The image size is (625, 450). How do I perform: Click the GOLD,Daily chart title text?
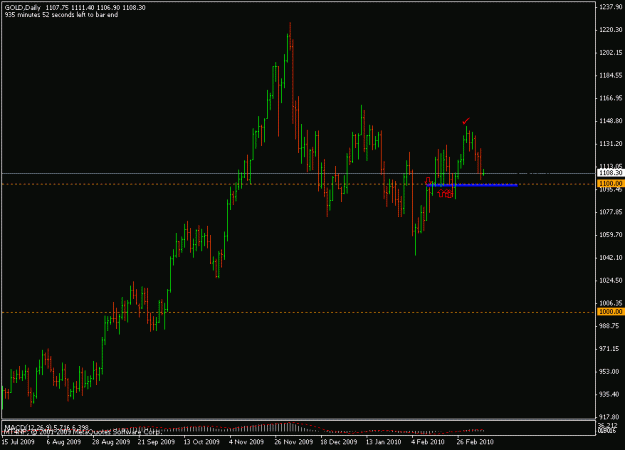pyautogui.click(x=22, y=8)
